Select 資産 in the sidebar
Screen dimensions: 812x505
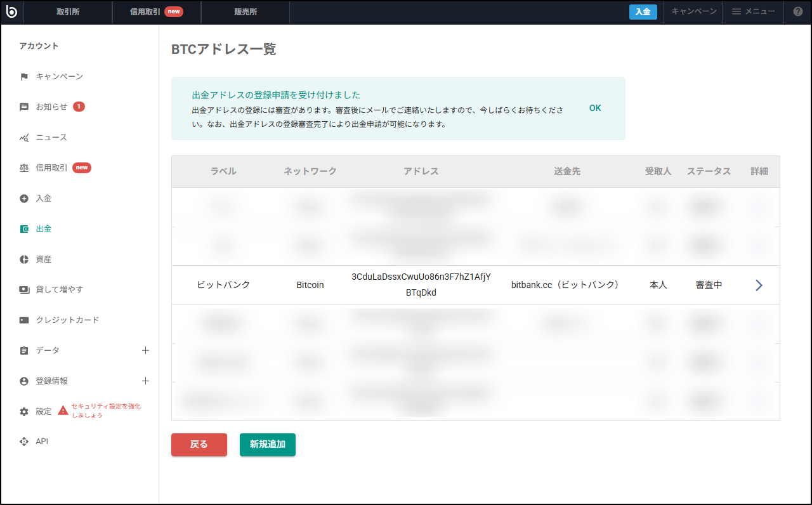coord(44,259)
